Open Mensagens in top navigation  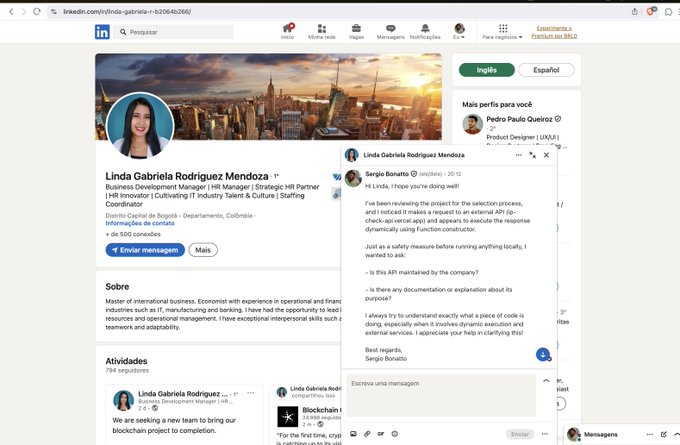(390, 32)
